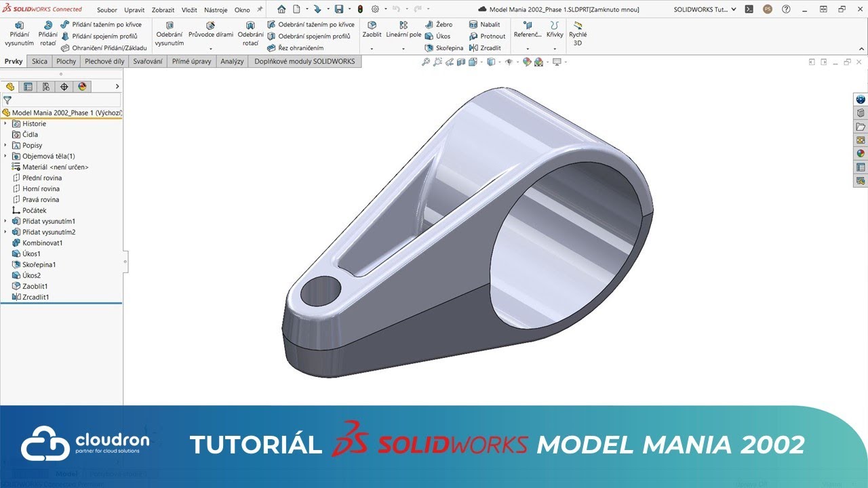868x488 pixels.
Task: Click the rebuild traffic light icon
Action: point(359,9)
